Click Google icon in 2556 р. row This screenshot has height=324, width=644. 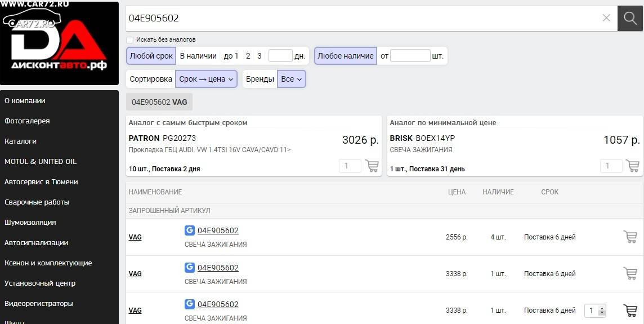coord(189,230)
